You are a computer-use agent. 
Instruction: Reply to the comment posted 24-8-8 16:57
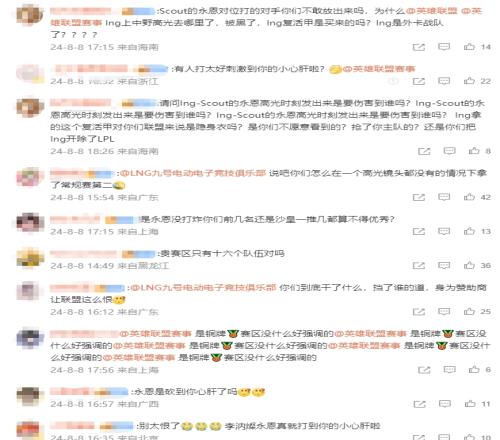[x=445, y=404]
